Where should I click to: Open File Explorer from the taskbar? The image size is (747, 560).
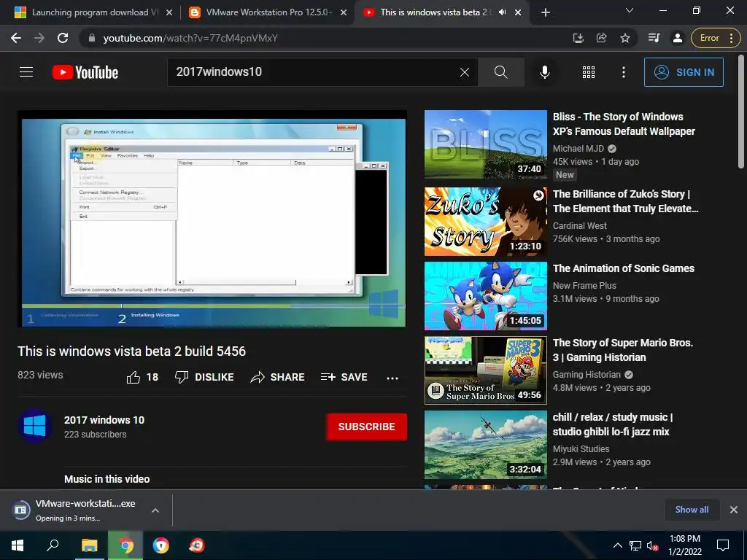coord(89,545)
